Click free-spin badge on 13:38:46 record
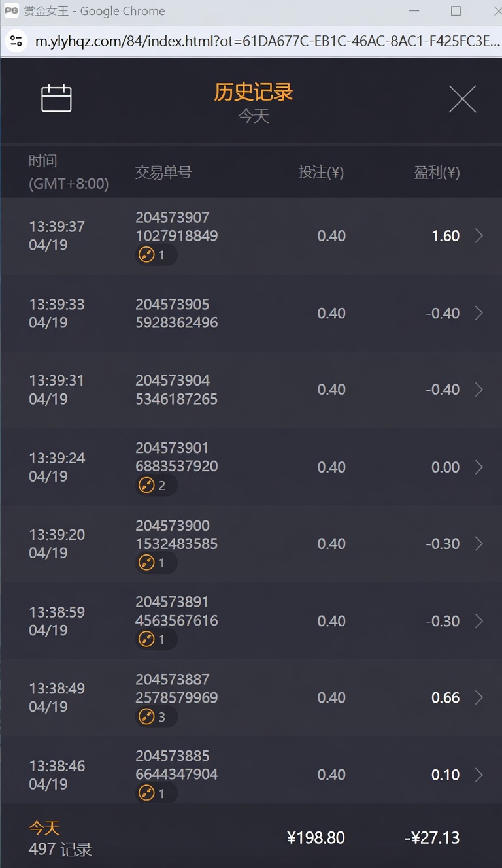Screen dimensions: 502x868 click(156, 793)
